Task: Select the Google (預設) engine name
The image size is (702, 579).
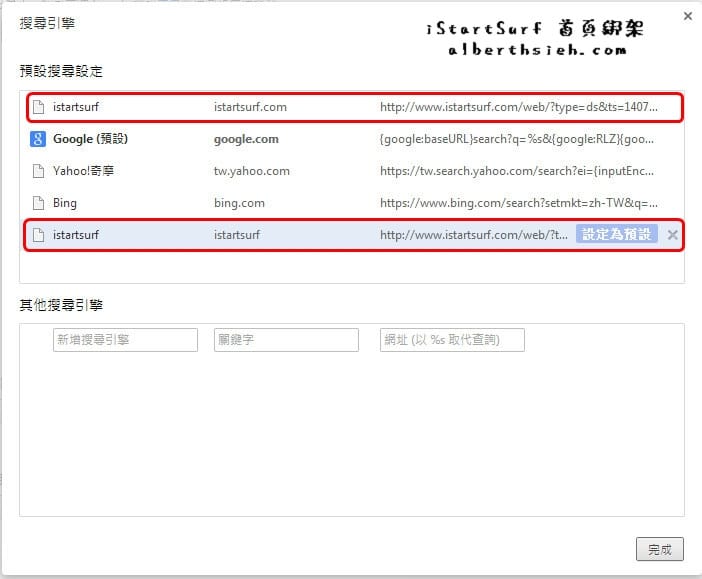Action: coord(90,139)
